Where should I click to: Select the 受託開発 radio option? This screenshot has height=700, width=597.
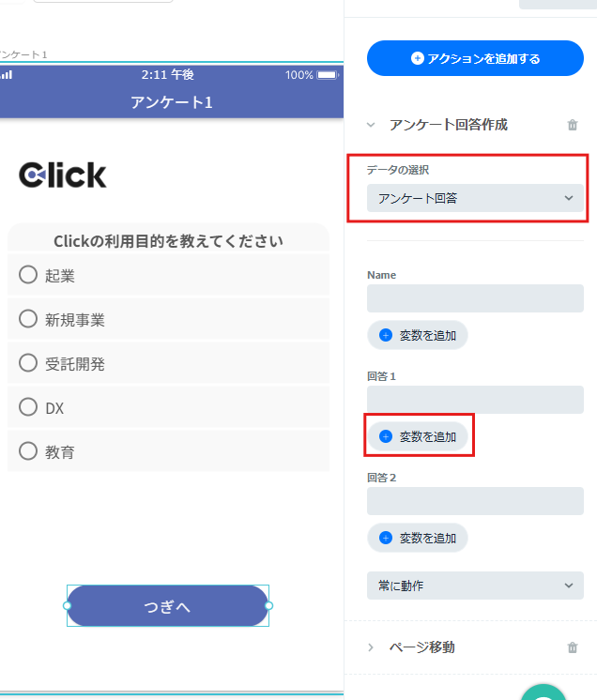(x=27, y=363)
